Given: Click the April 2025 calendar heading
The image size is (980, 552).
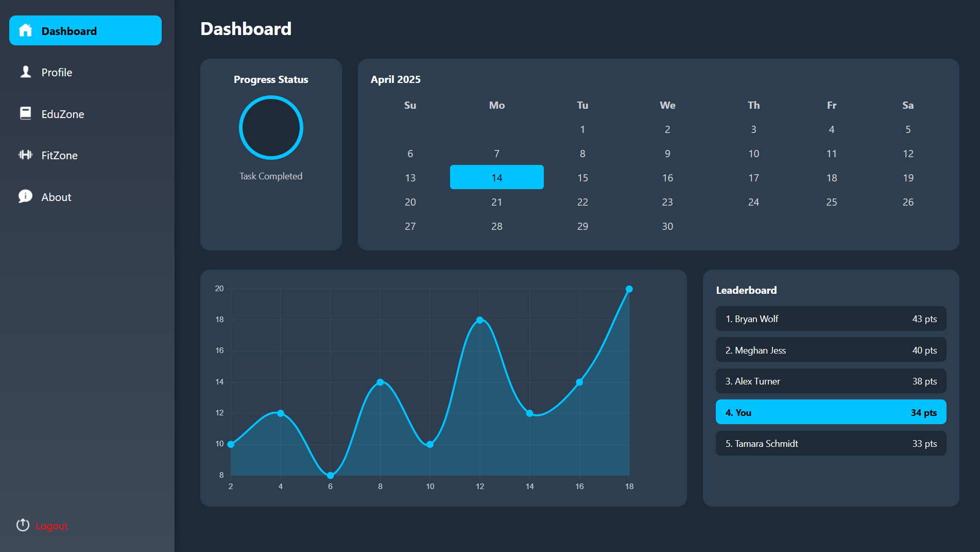Looking at the screenshot, I should click(396, 79).
